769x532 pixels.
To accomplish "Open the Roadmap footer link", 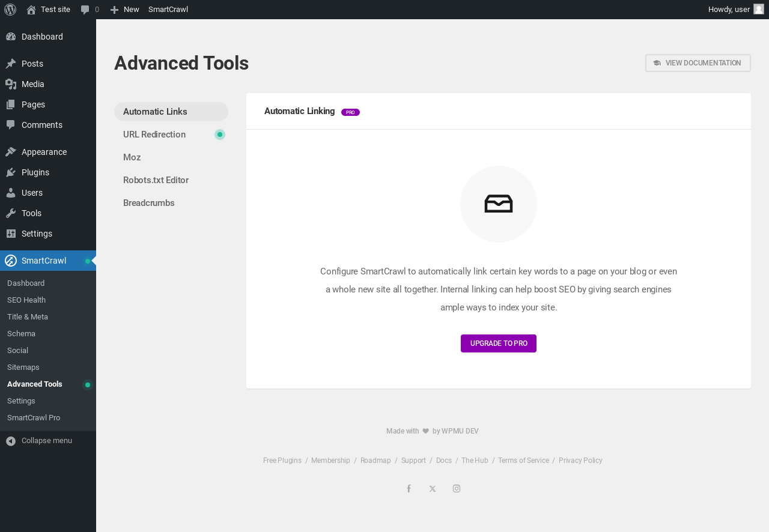I will pyautogui.click(x=375, y=461).
